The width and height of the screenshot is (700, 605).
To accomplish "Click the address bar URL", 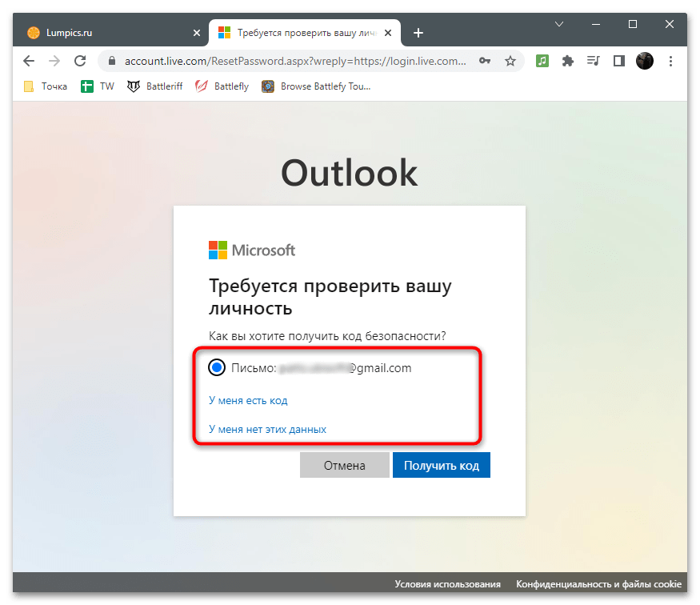I will pyautogui.click(x=295, y=61).
